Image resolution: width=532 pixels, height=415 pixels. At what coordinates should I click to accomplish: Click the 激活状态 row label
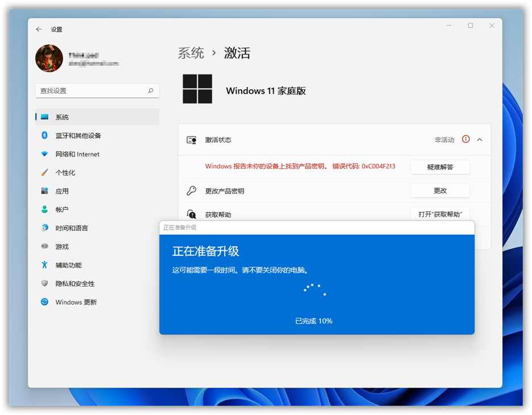[x=218, y=140]
